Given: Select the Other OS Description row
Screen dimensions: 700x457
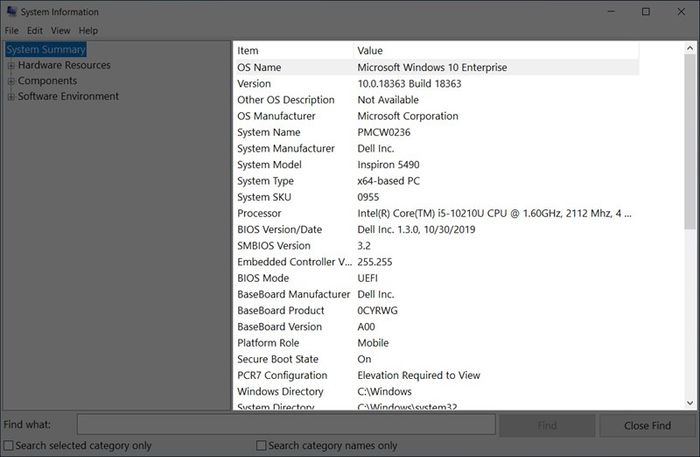Looking at the screenshot, I should tap(436, 100).
